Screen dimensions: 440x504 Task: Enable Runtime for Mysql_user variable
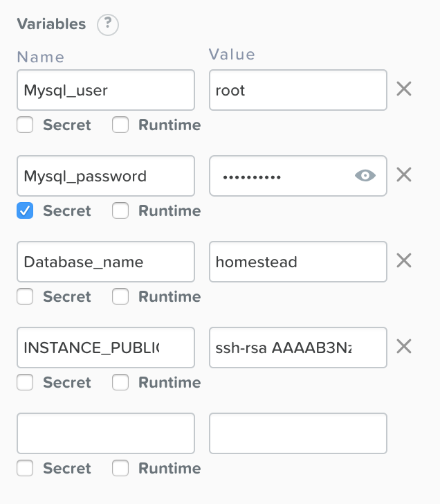pos(120,125)
